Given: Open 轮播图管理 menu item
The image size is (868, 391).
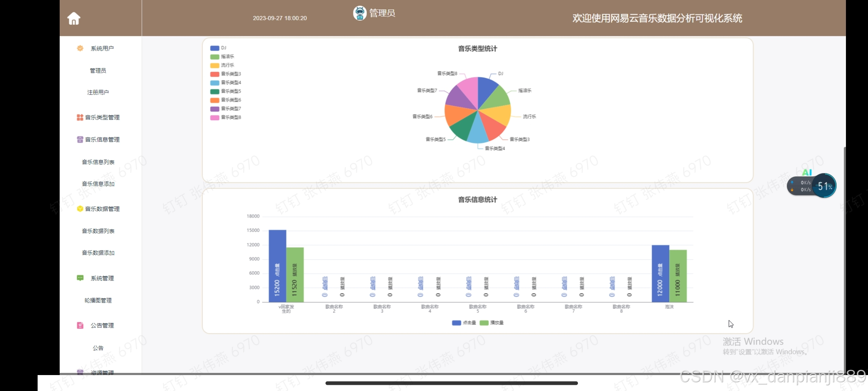Looking at the screenshot, I should point(98,300).
